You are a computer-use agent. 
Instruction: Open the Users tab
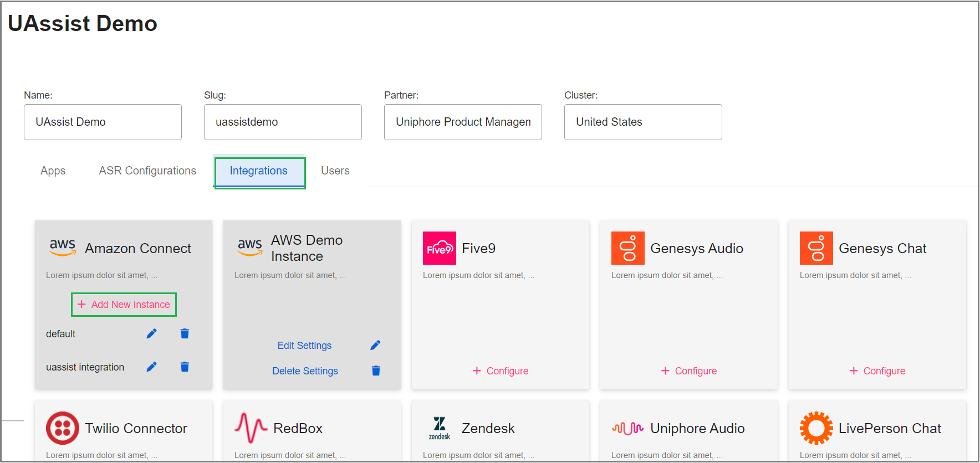[x=335, y=171]
